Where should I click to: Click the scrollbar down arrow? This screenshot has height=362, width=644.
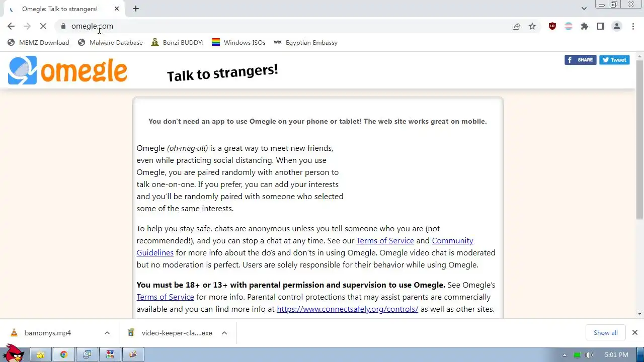(639, 314)
